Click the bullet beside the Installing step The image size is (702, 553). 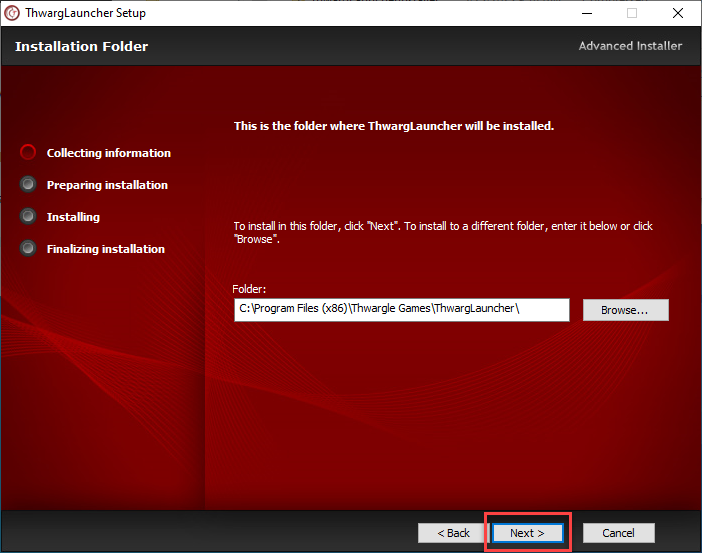tap(28, 217)
